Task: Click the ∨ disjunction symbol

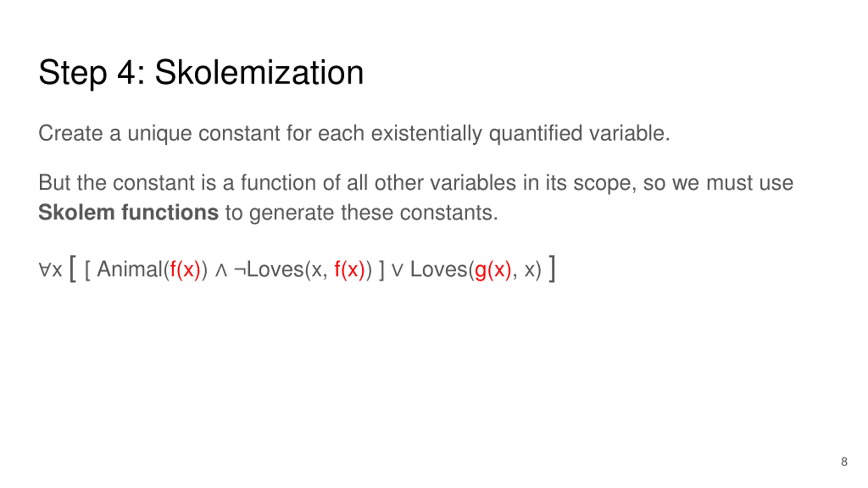Action: coord(397,270)
